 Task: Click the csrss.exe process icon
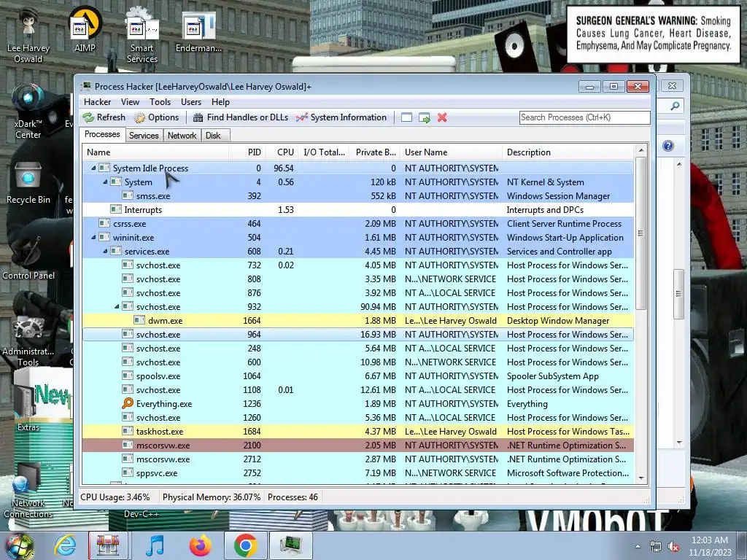click(x=104, y=223)
